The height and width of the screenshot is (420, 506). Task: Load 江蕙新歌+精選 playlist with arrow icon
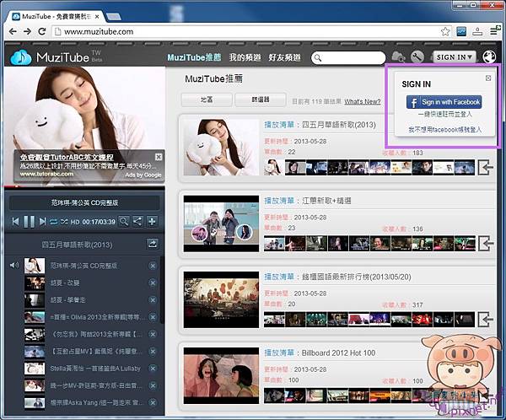486,244
